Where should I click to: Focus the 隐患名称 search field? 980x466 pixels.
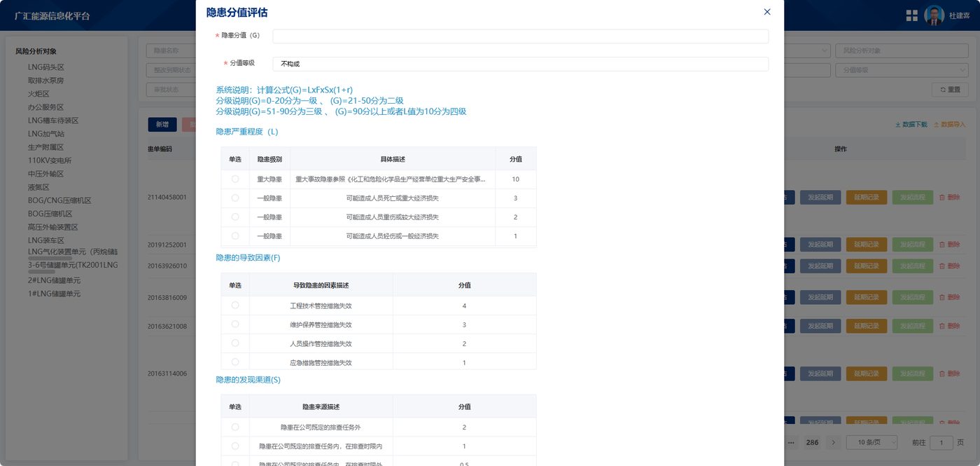coord(171,50)
